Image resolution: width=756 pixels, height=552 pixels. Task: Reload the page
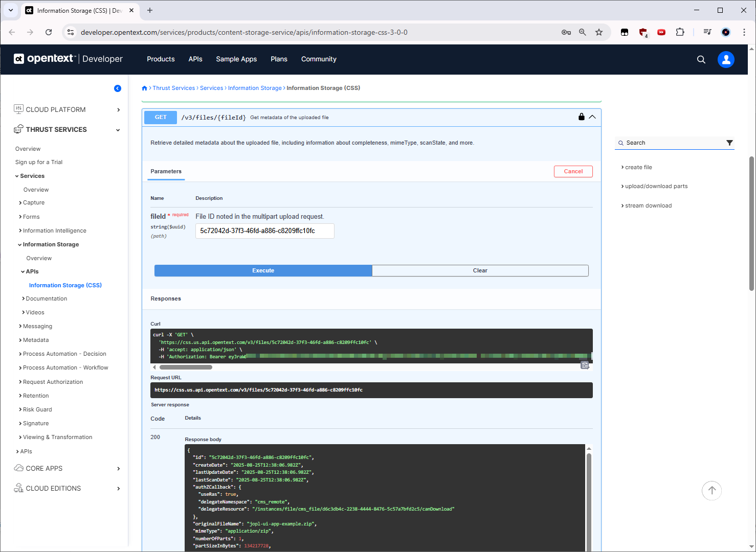coord(49,32)
